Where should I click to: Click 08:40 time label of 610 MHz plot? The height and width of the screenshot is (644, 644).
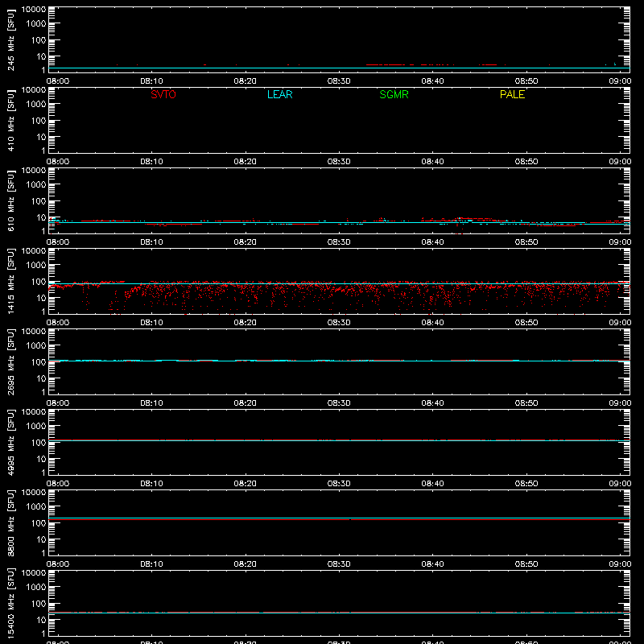(432, 242)
